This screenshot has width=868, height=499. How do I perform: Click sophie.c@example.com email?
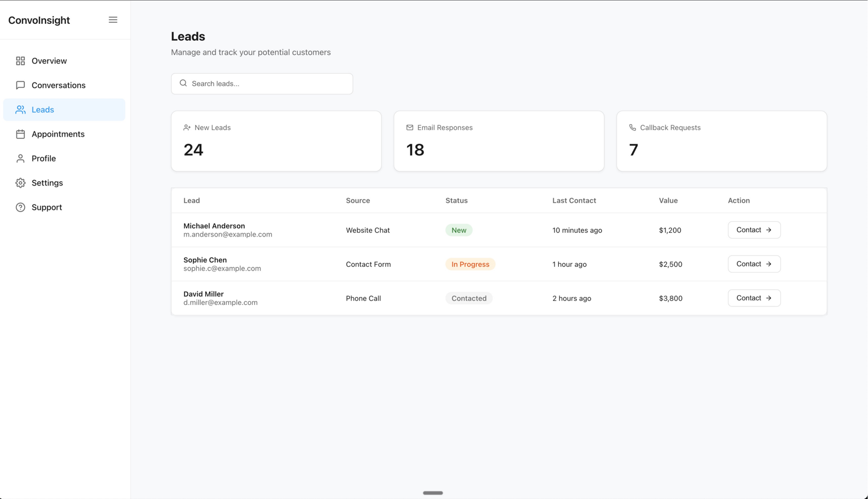(222, 268)
